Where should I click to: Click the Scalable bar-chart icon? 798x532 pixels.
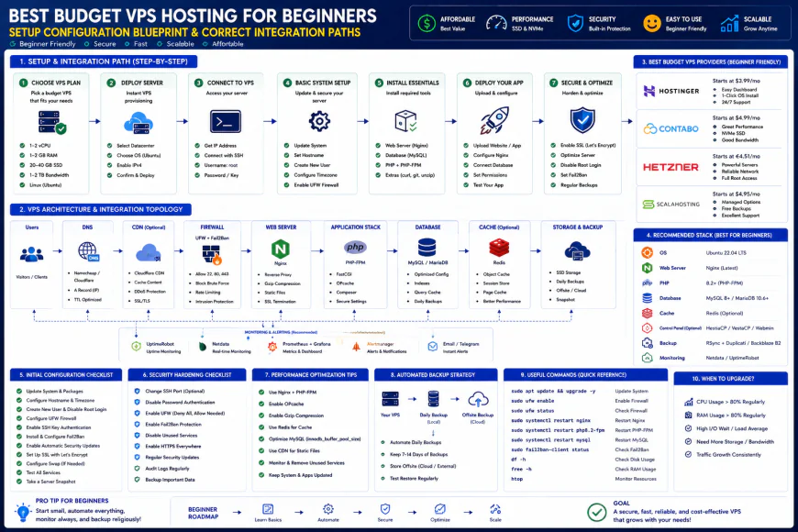(x=729, y=24)
